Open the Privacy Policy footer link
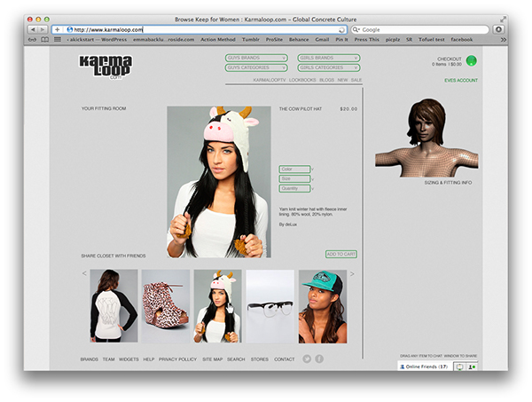 point(178,359)
